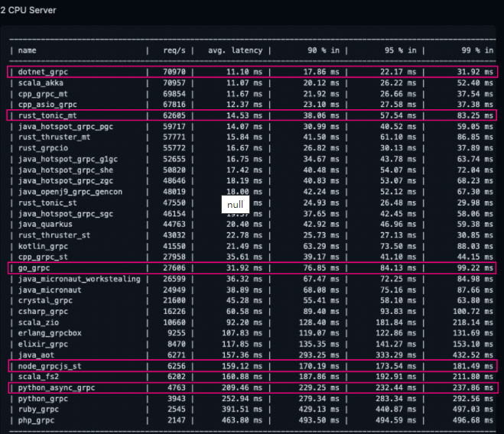
Task: Click the python_grpc name
Action: [43, 399]
